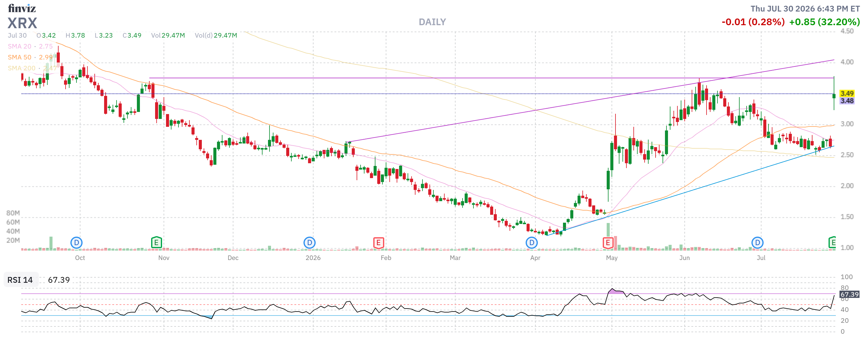The image size is (868, 341).
Task: Select the 20 RSI axis label
Action: pos(844,320)
